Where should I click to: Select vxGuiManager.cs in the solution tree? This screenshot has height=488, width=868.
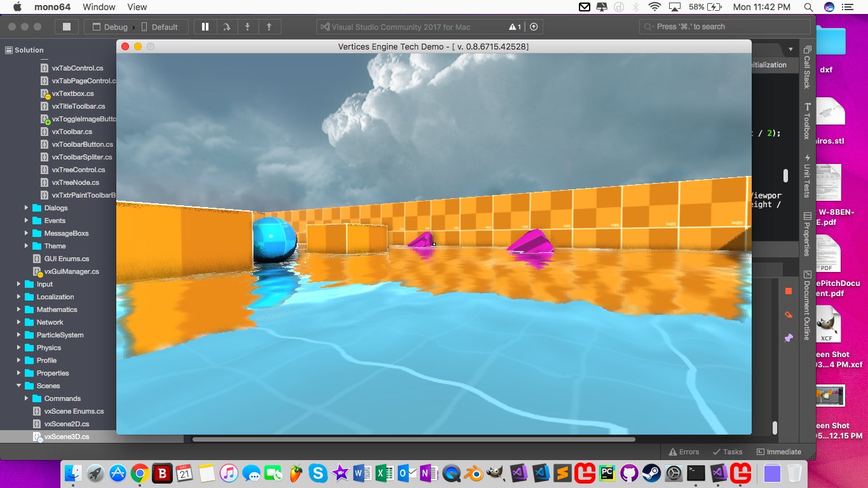click(x=71, y=271)
